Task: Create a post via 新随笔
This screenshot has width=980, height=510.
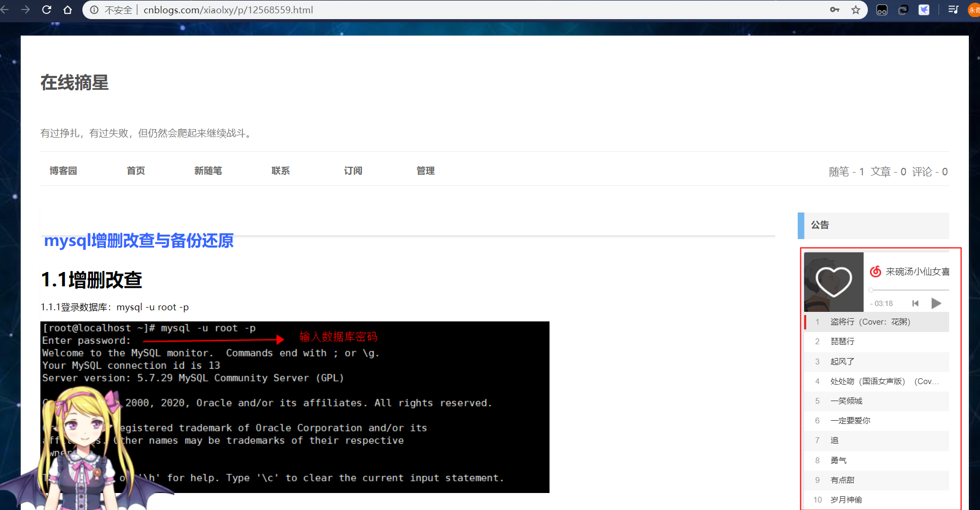Action: pyautogui.click(x=208, y=171)
